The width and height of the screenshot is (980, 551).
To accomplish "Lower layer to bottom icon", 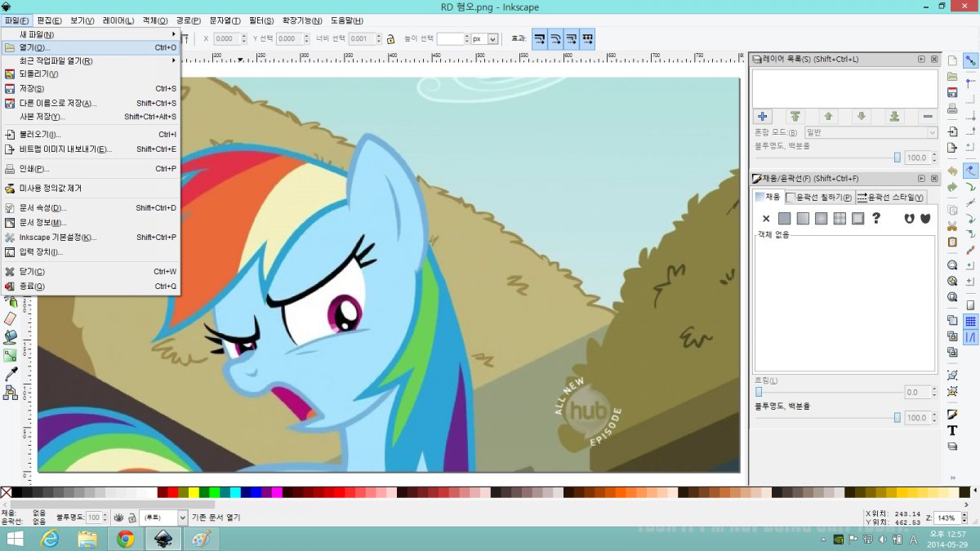I will pyautogui.click(x=894, y=116).
